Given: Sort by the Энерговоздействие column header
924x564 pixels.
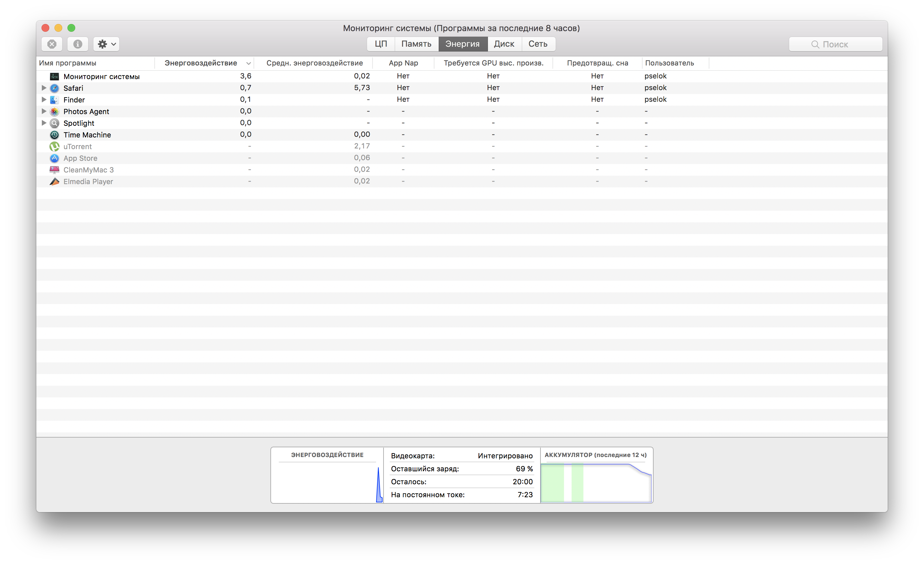Looking at the screenshot, I should [201, 63].
